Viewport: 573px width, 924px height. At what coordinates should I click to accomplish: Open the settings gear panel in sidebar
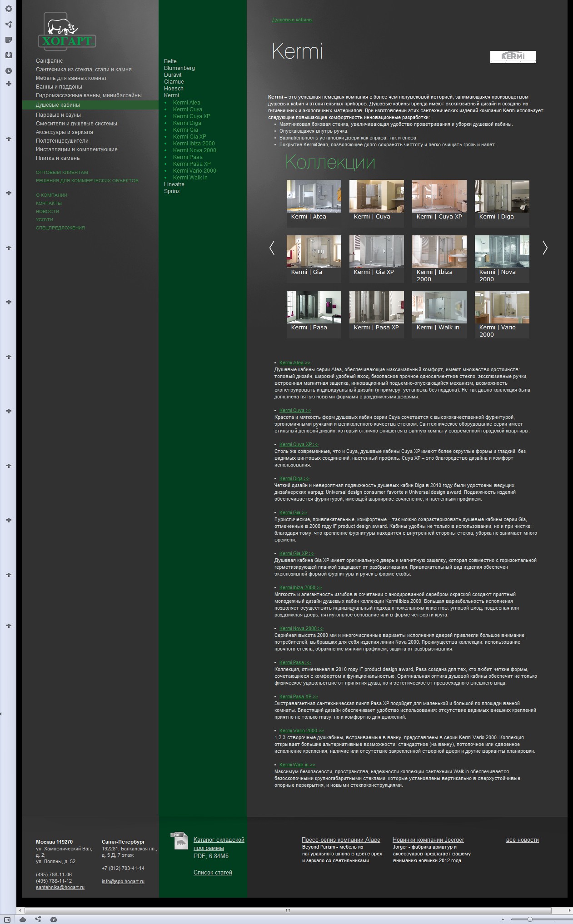point(8,9)
